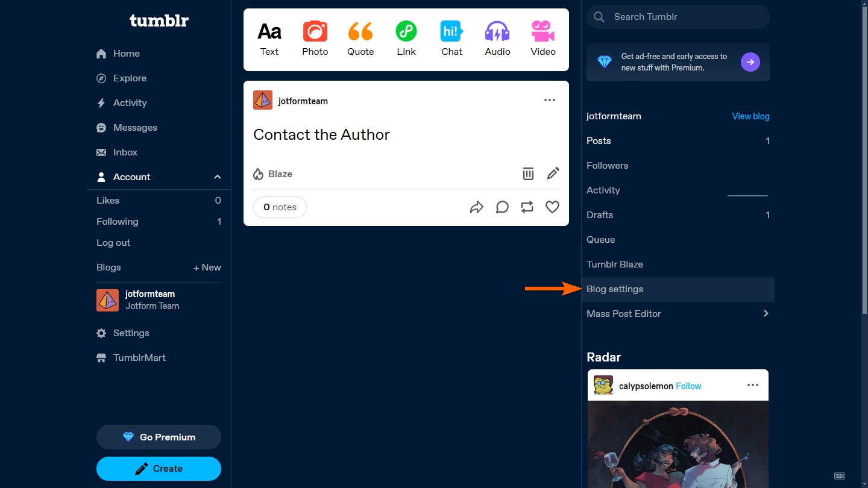This screenshot has width=868, height=488.
Task: Share the Contact the Author post
Action: pyautogui.click(x=477, y=207)
